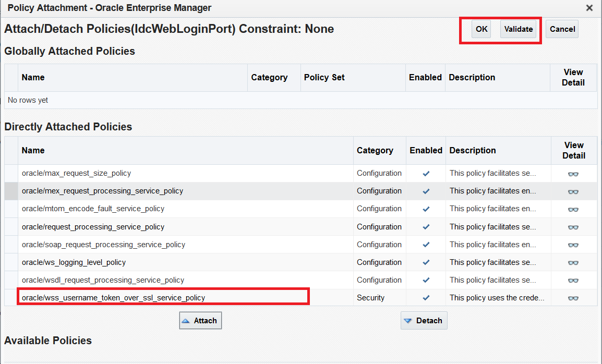Select oracle/request_processing_service_policy row

[x=301, y=227]
